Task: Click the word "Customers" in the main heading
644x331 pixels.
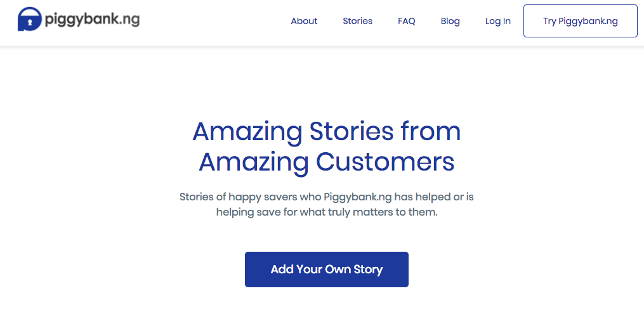Action: click(x=385, y=162)
